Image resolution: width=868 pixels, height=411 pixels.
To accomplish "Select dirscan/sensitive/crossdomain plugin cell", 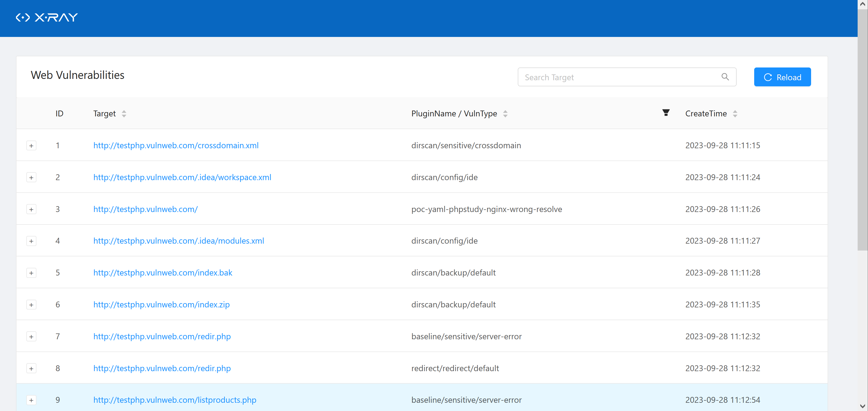I will (x=466, y=145).
